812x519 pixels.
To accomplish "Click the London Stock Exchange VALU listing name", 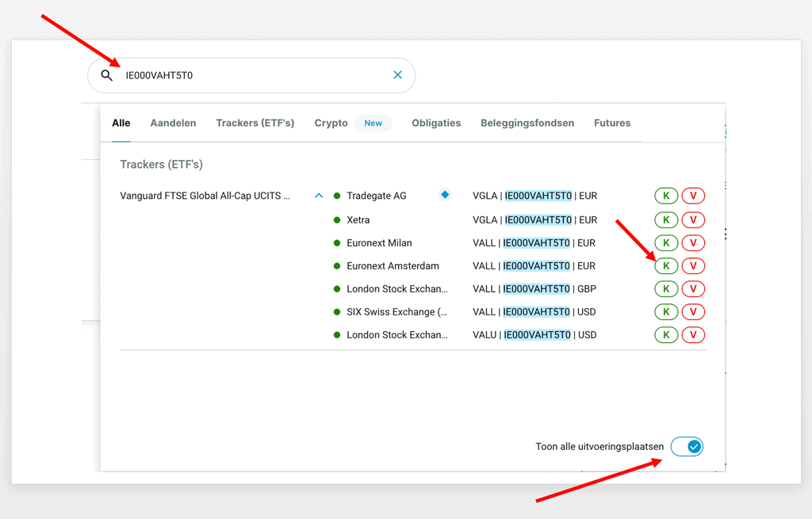I will (397, 335).
